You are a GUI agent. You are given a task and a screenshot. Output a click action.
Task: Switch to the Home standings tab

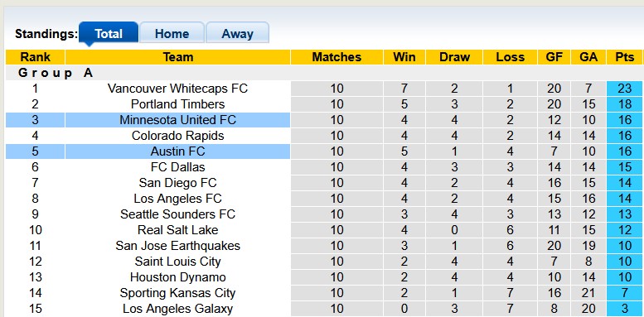(172, 33)
